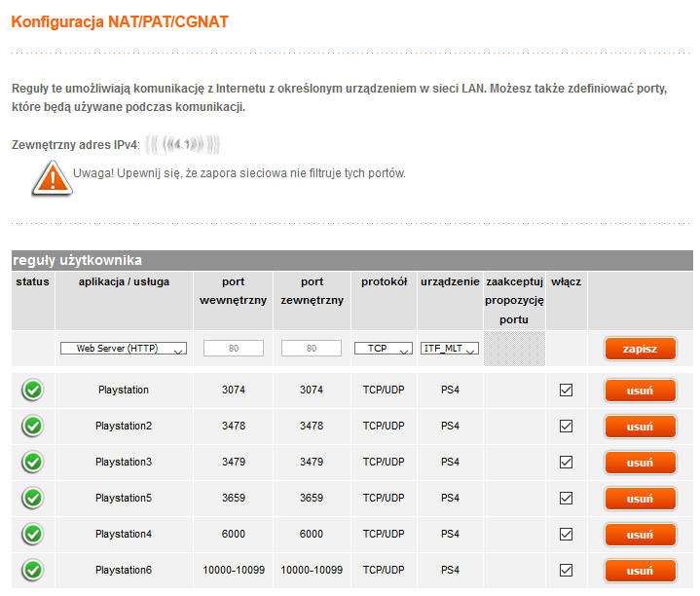Click the green status icon for Playstation2
This screenshot has height=596, width=700.
tap(32, 426)
